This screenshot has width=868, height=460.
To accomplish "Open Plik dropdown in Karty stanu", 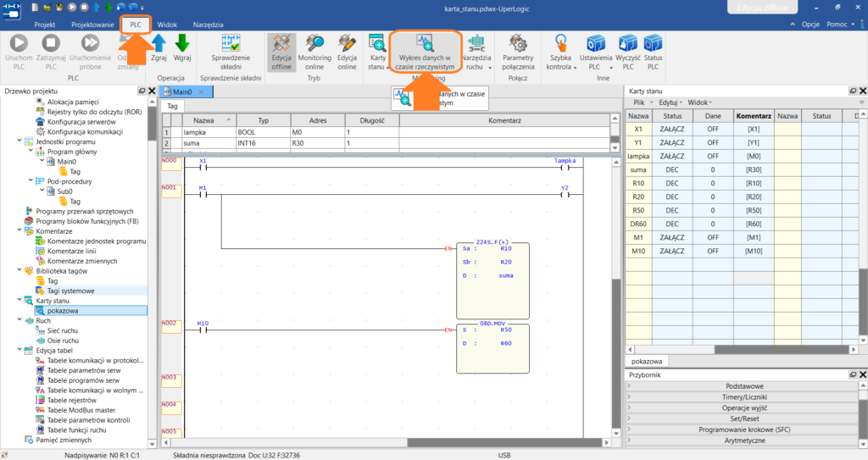I will point(643,103).
